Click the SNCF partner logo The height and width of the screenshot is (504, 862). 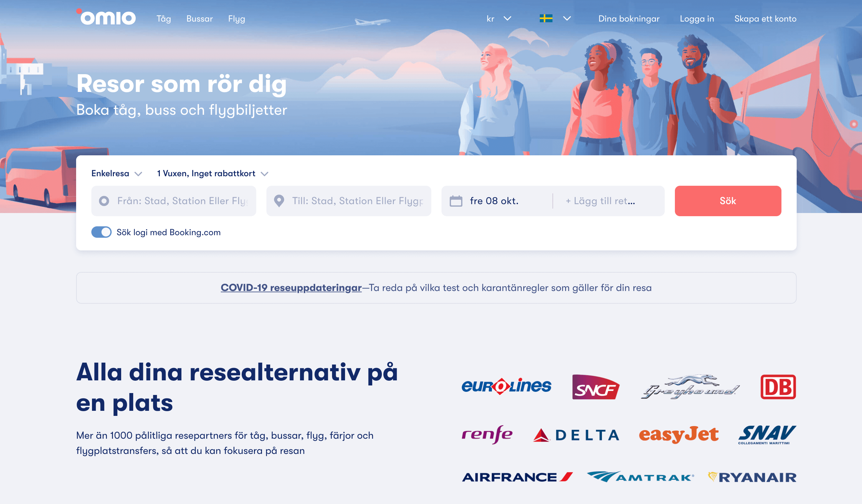(x=596, y=387)
